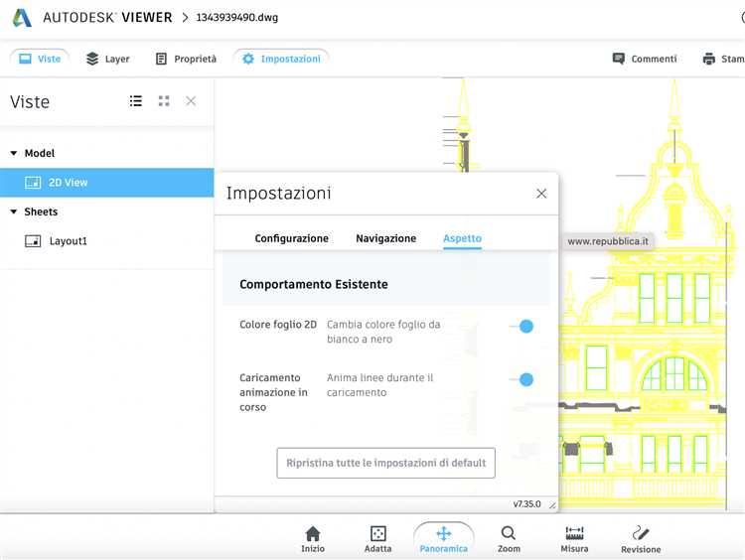Close the Impostazioni dialog
This screenshot has width=745, height=560.
pyautogui.click(x=541, y=194)
